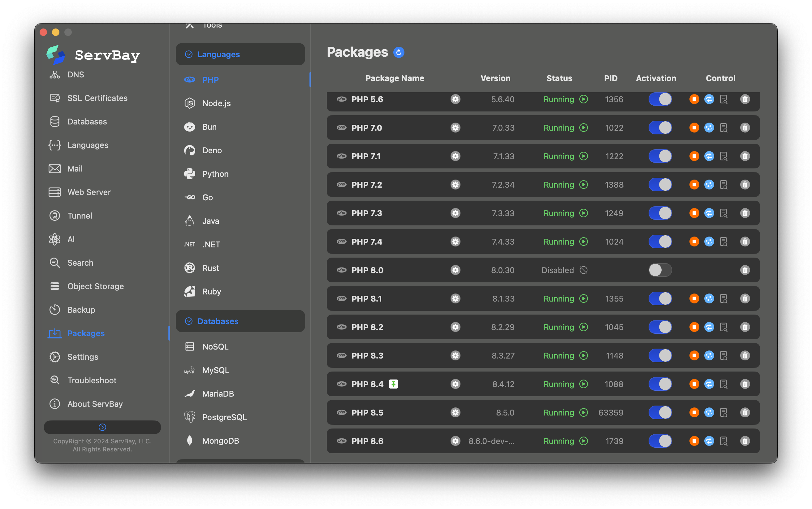This screenshot has height=509, width=812.
Task: Restart the PHP 7.2 service
Action: [x=709, y=185]
